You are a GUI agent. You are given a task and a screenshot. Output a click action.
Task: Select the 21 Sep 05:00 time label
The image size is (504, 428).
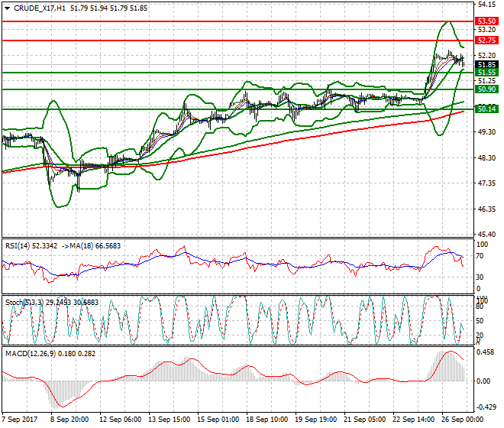coord(365,420)
